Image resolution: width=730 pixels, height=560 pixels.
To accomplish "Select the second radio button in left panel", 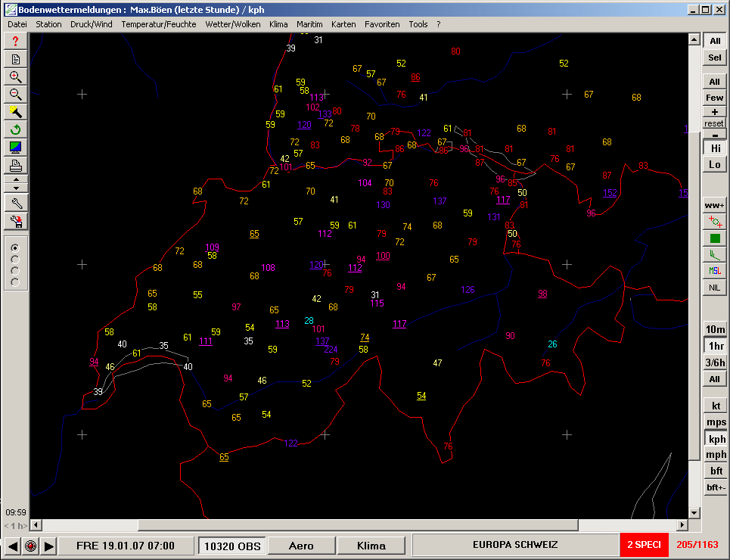I will tap(15, 259).
